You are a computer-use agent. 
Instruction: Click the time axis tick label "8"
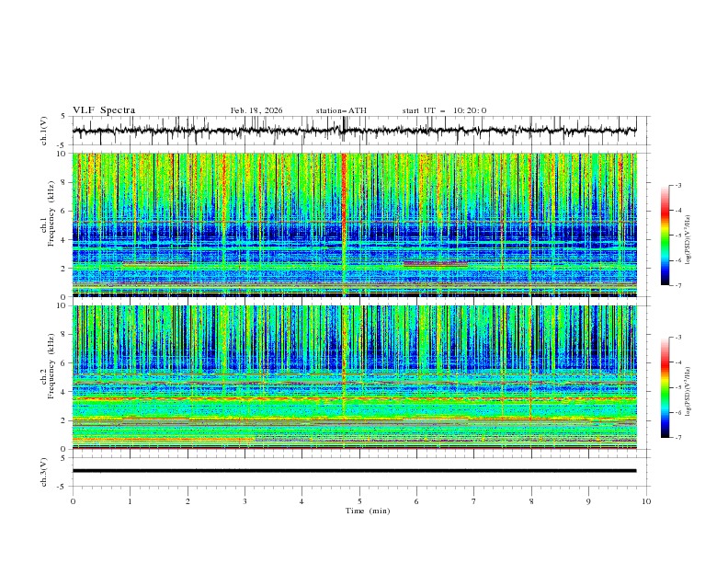531,501
